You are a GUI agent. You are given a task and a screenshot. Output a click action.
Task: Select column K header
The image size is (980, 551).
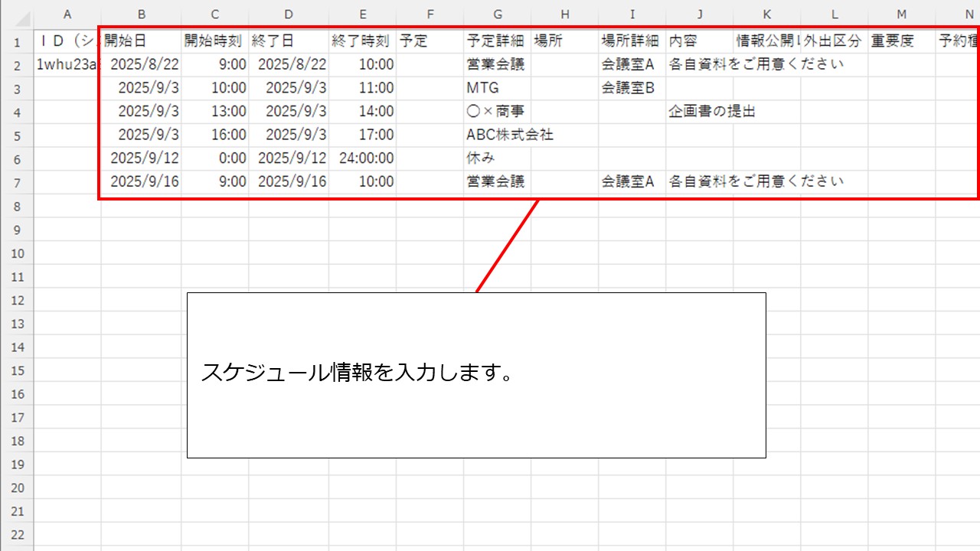767,14
